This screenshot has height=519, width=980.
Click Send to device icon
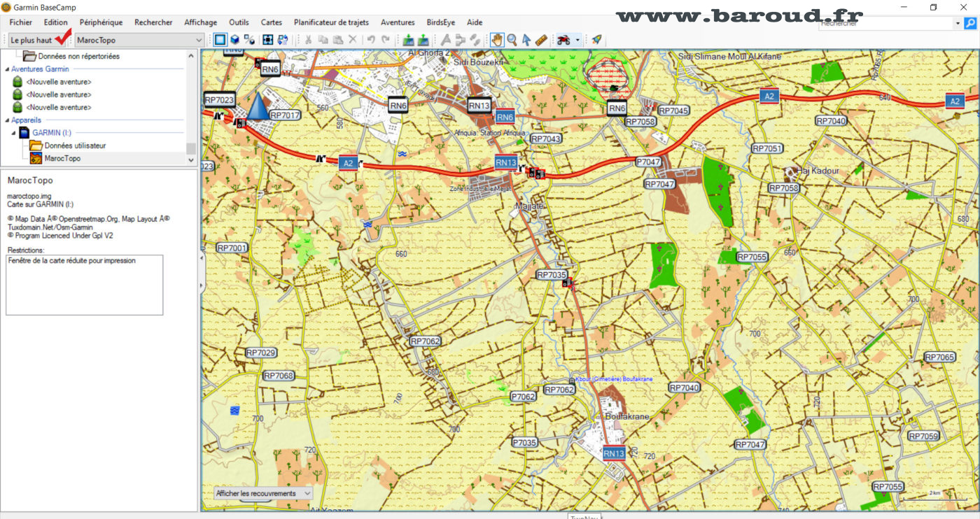[408, 40]
